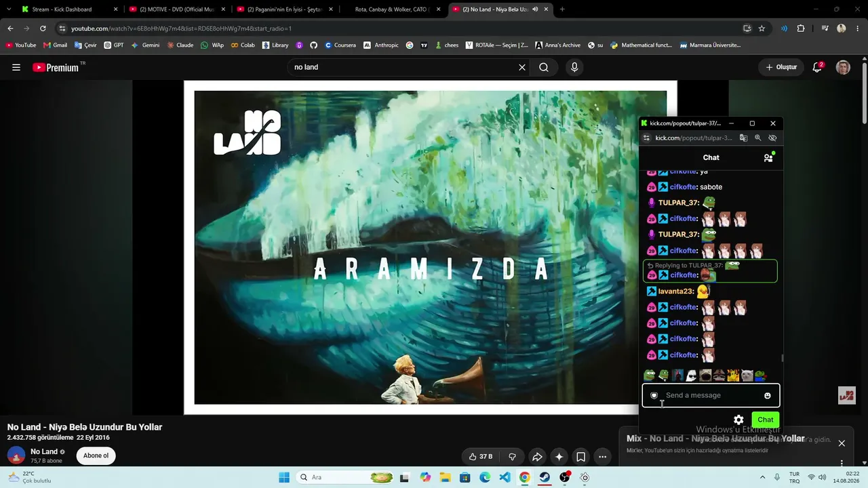
Task: Open the Coursera bookmark
Action: [340, 45]
